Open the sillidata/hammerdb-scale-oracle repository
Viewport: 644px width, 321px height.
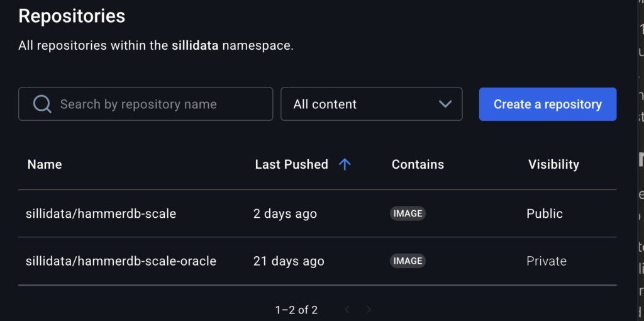(x=121, y=261)
